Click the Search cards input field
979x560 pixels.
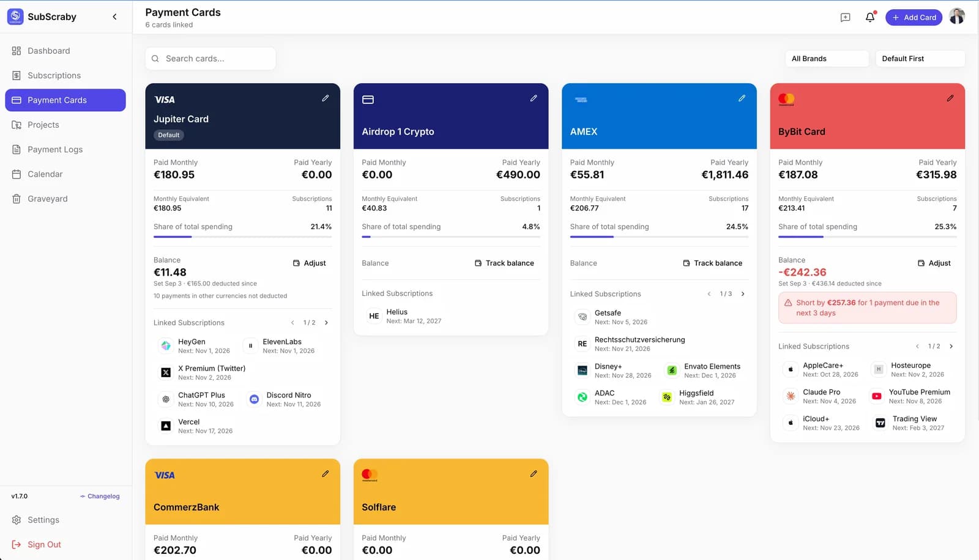(210, 59)
